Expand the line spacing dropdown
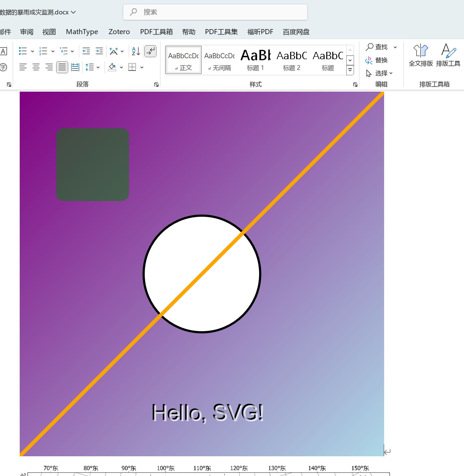Viewport: 464px width, 476px height. tap(98, 67)
